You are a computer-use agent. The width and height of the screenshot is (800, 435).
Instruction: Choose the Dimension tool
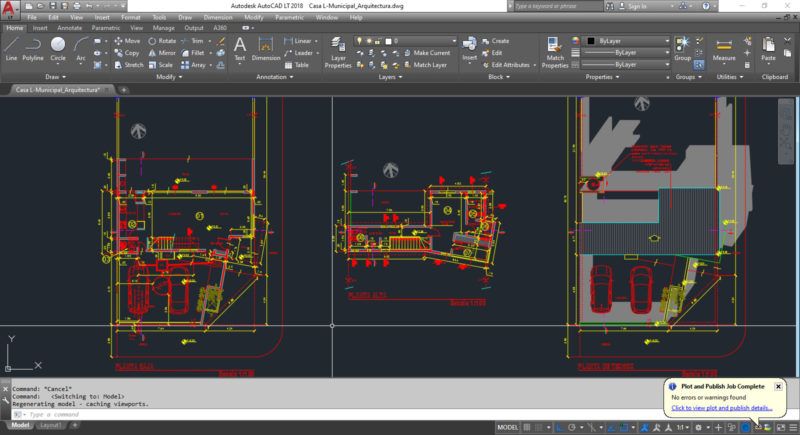pos(265,48)
